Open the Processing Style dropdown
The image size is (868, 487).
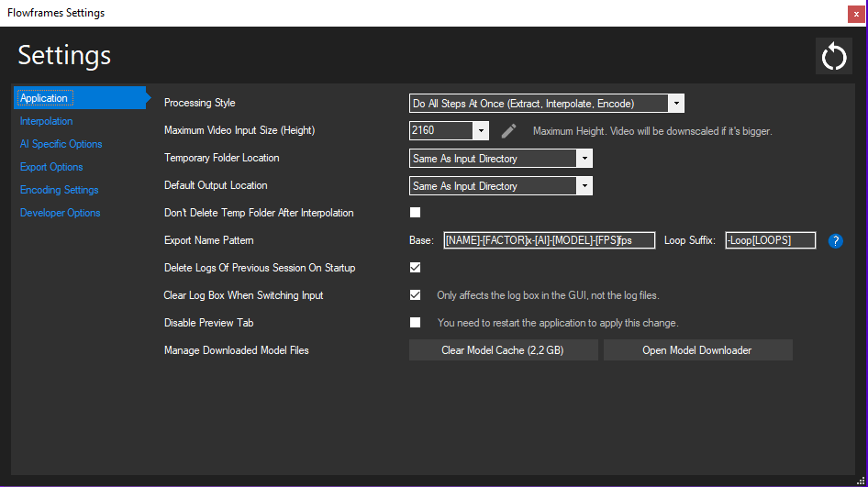[x=546, y=104]
